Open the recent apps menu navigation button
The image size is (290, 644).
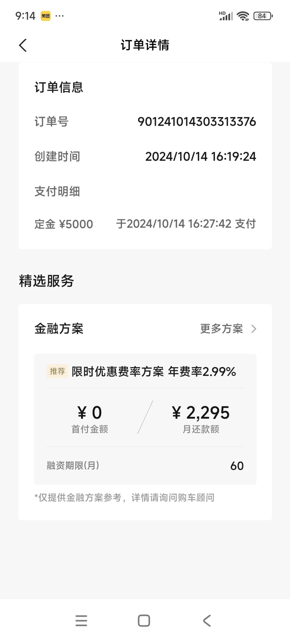pos(81,621)
